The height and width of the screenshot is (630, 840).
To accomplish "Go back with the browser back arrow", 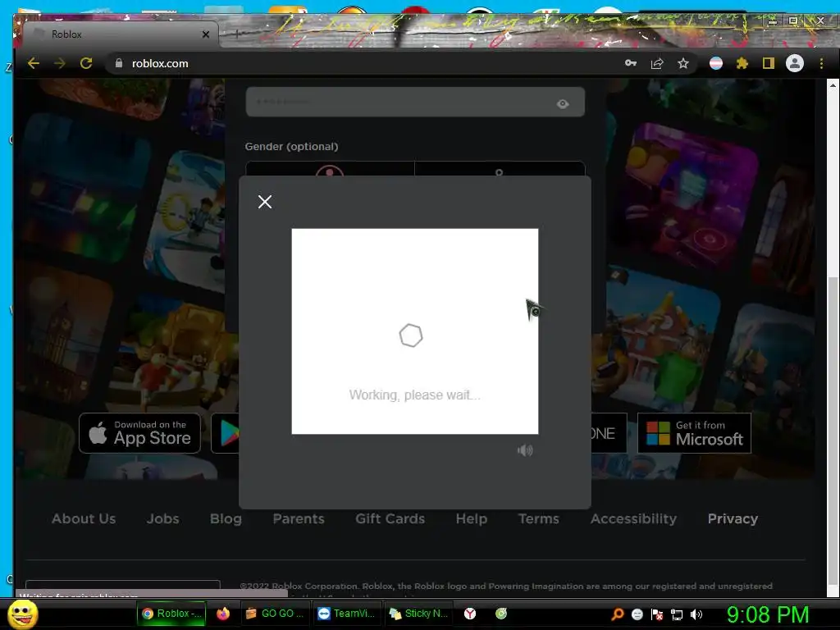I will (34, 63).
